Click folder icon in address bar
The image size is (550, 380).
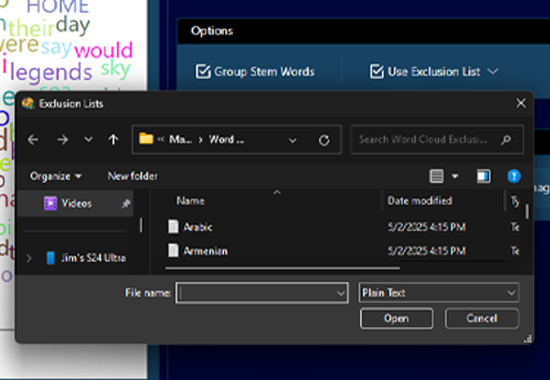146,139
